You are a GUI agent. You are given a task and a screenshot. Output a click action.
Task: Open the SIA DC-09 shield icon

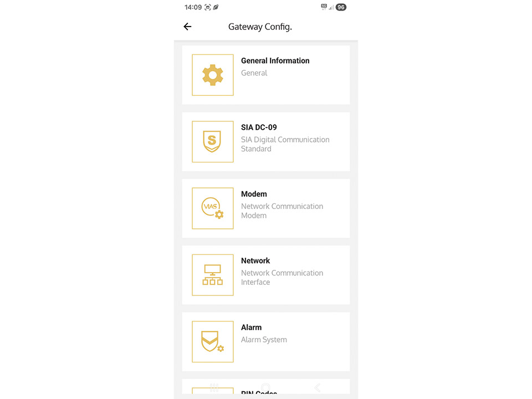(x=213, y=141)
